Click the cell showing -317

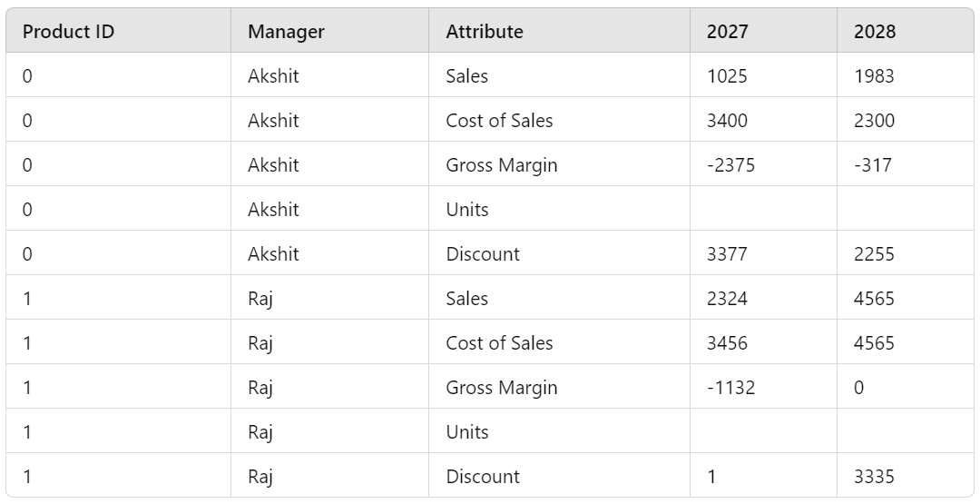coord(873,165)
